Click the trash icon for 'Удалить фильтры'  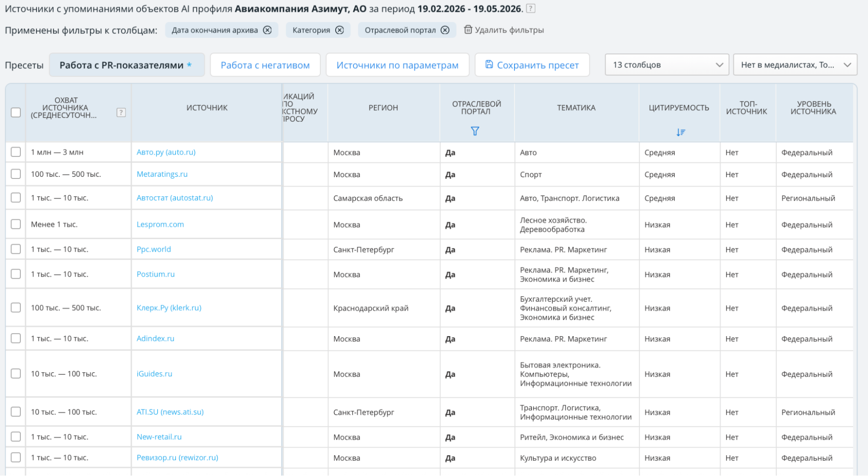pos(468,30)
